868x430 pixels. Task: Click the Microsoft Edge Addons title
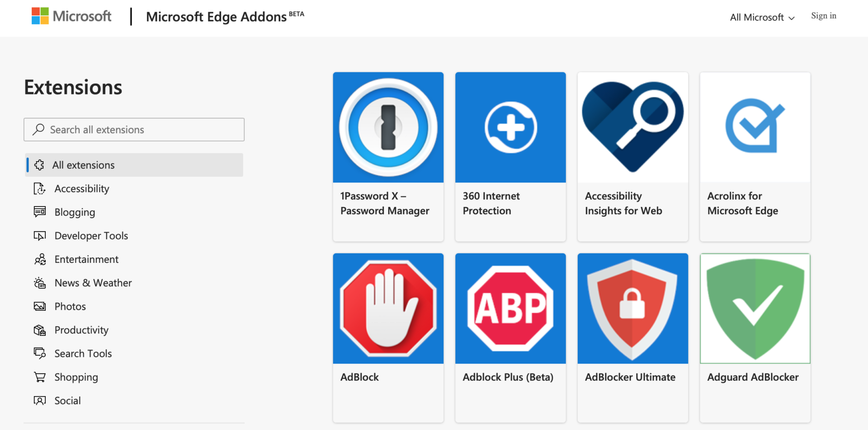coord(225,17)
